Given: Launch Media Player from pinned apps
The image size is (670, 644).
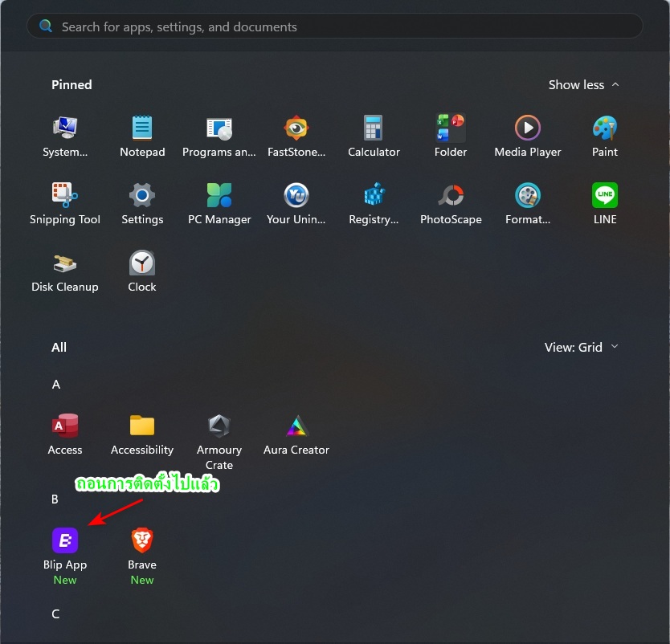Looking at the screenshot, I should [x=528, y=128].
